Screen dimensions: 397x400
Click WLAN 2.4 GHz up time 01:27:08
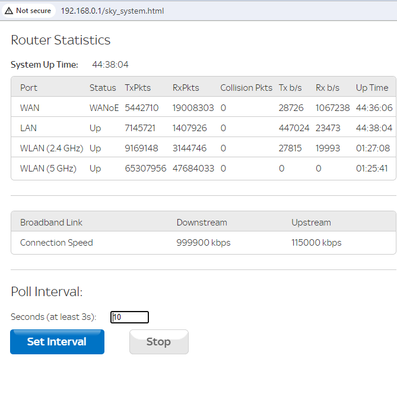click(373, 148)
